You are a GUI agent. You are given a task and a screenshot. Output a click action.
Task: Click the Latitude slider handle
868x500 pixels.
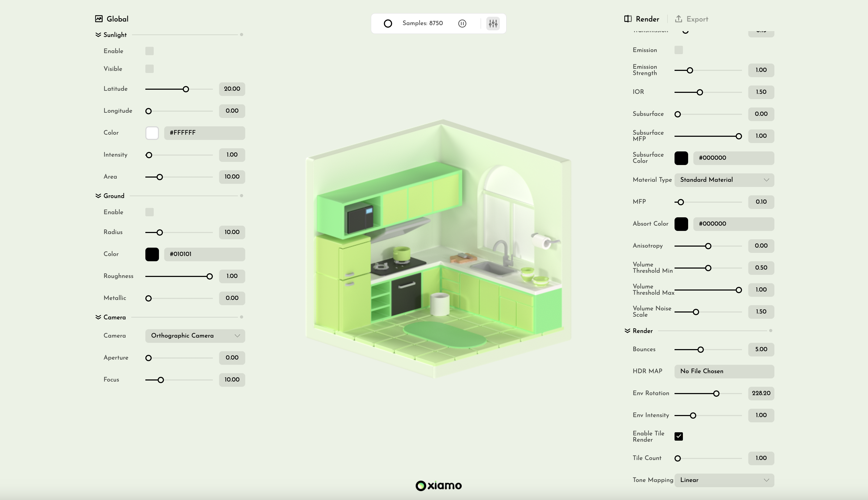click(x=186, y=89)
